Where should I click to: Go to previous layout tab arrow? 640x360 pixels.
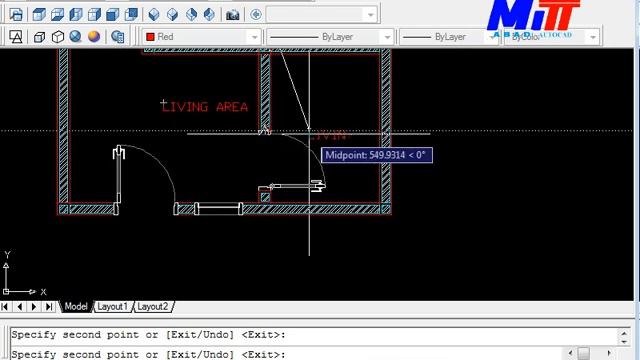tap(20, 307)
